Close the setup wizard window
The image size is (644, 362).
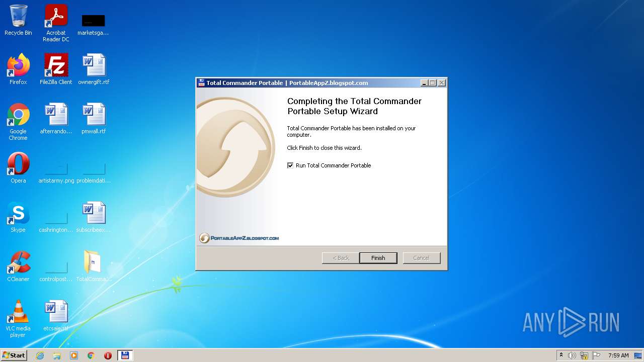click(442, 83)
